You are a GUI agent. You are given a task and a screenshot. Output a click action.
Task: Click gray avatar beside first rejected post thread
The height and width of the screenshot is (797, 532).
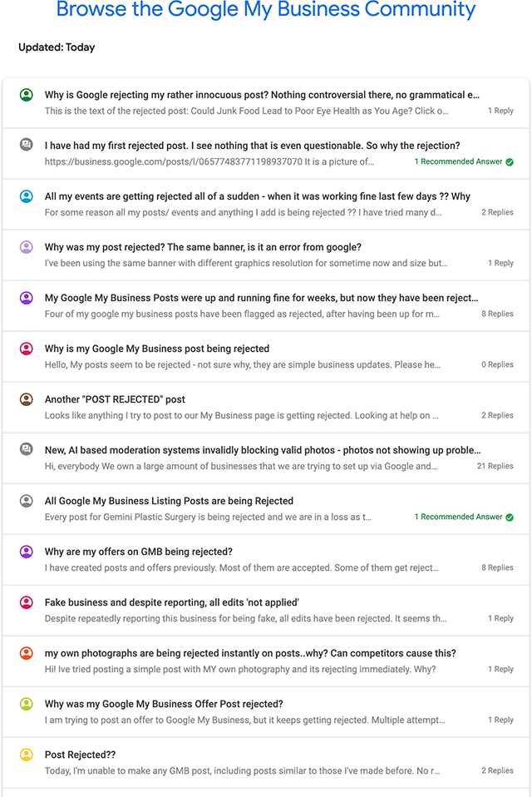click(27, 145)
